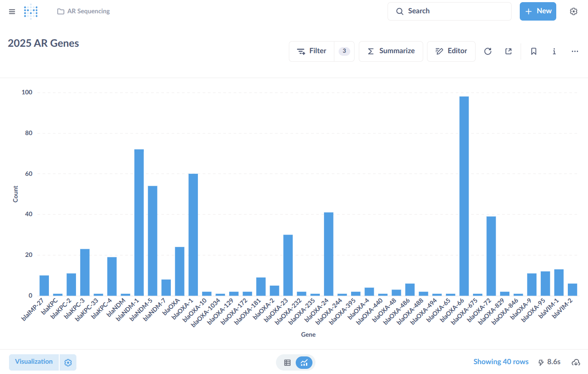Click the Summarize button
Screen dimensions: 588x374
391,51
